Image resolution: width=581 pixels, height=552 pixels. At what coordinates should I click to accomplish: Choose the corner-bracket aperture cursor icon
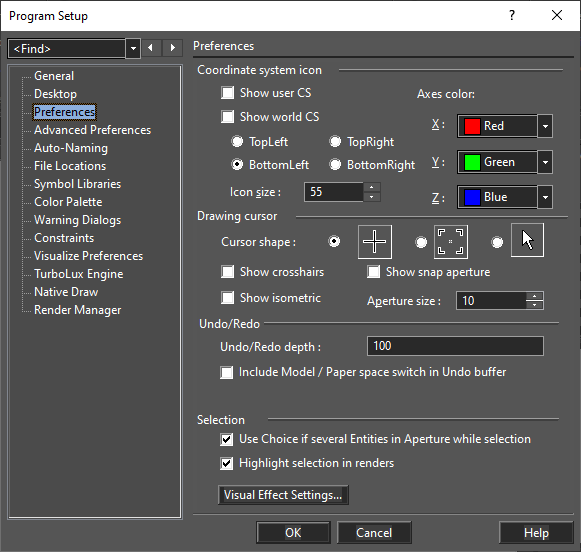point(451,242)
